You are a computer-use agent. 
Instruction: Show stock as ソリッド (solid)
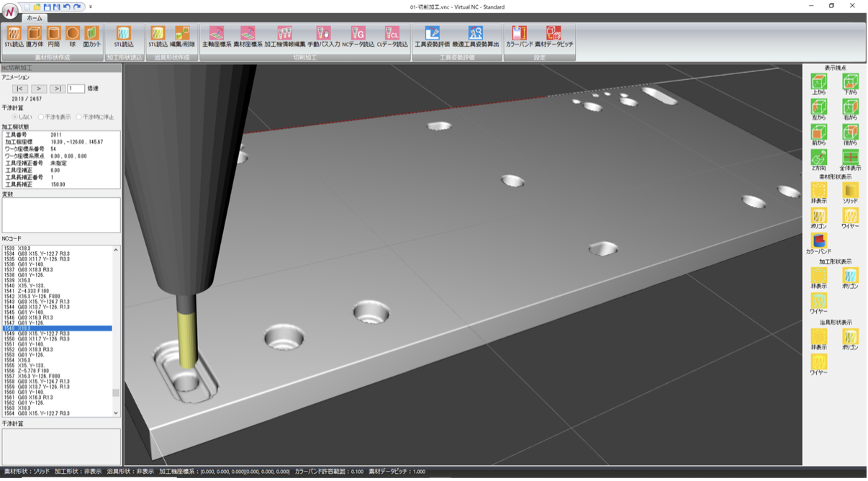coord(851,193)
